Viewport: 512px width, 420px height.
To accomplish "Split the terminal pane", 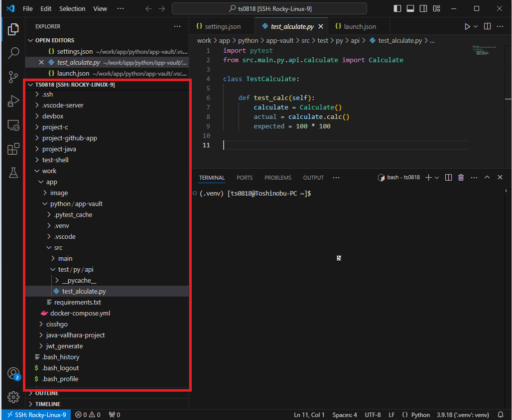I will click(x=448, y=177).
